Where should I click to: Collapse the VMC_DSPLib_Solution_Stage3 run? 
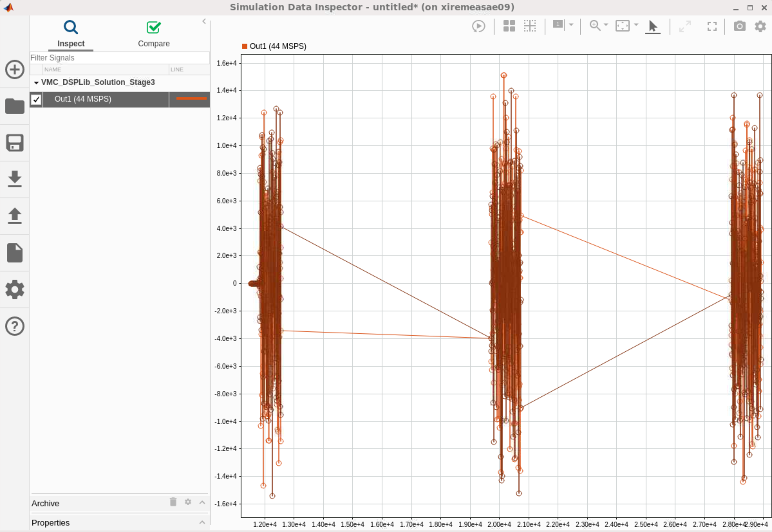point(36,83)
